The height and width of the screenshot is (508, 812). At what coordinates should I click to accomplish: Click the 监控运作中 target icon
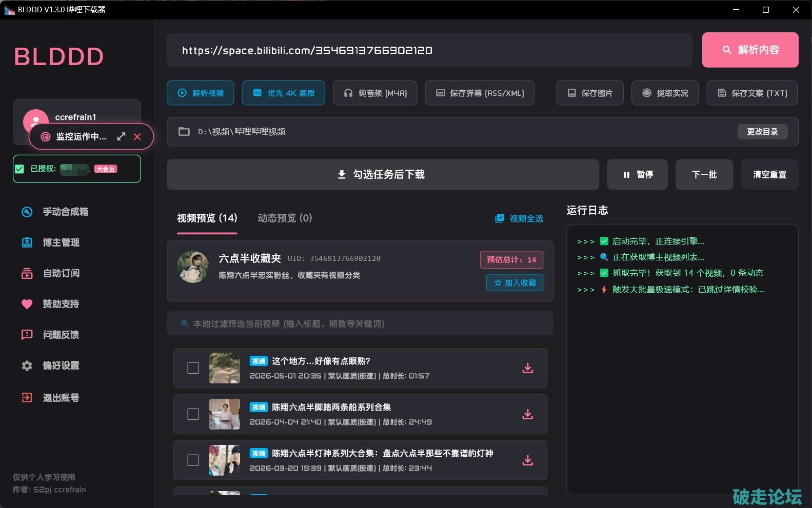coord(46,136)
